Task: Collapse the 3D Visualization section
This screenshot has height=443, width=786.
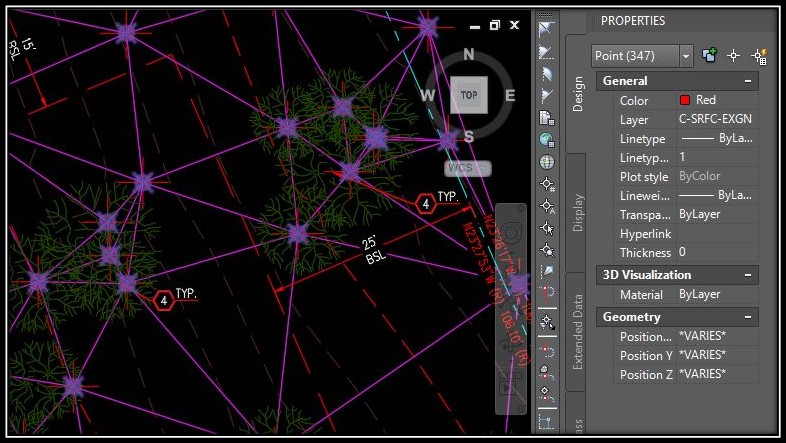Action: point(748,275)
